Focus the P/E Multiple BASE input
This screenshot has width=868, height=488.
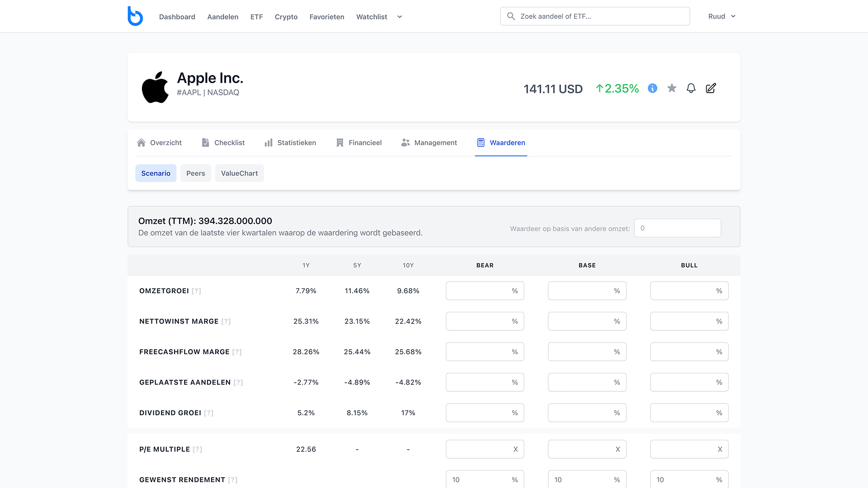coord(587,450)
